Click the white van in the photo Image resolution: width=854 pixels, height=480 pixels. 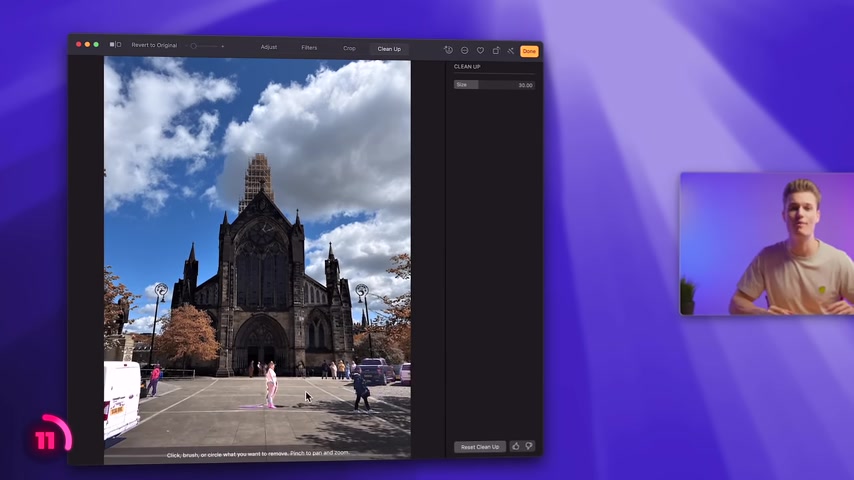pos(121,398)
